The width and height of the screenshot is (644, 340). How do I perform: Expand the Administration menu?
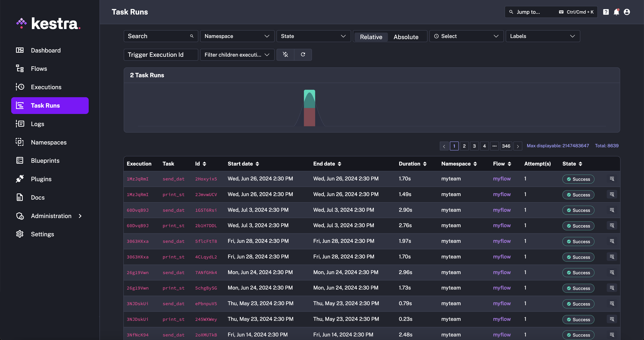pos(51,216)
